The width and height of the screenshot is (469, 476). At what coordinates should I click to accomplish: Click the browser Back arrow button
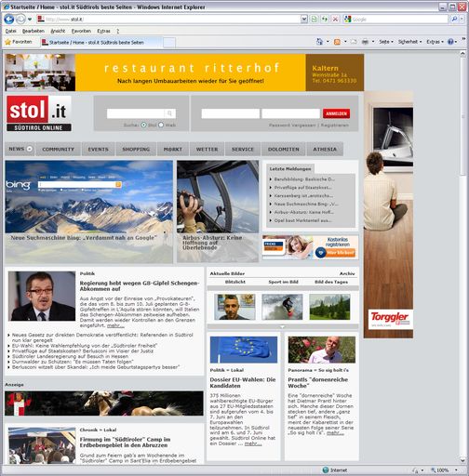coord(9,20)
